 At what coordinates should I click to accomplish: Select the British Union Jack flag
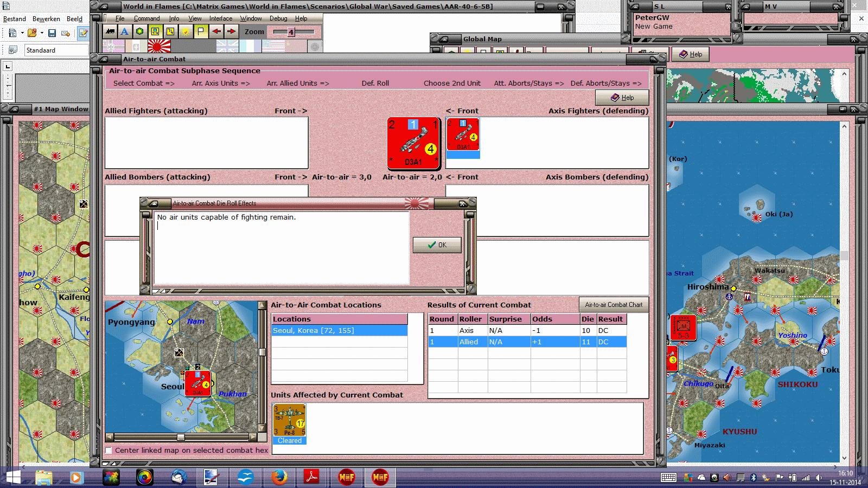click(x=227, y=47)
